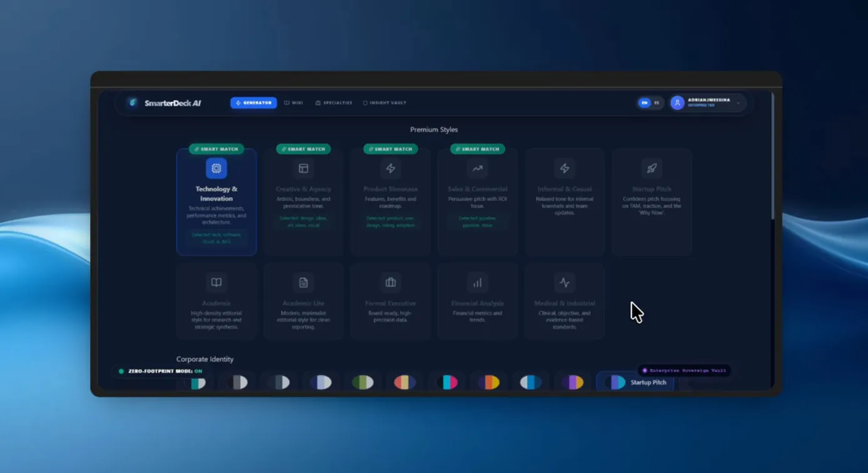868x473 pixels.
Task: Select the Informal & Casual lightning icon
Action: pos(565,168)
